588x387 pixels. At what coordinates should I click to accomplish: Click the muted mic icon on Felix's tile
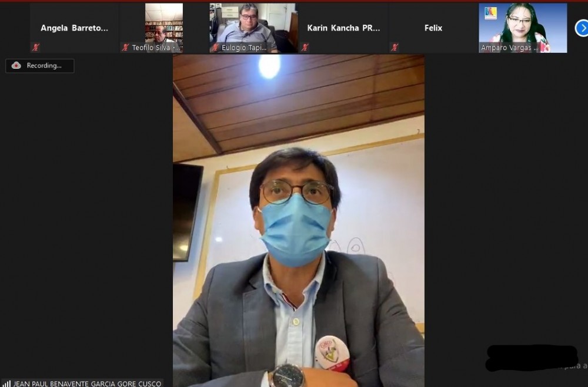[395, 48]
